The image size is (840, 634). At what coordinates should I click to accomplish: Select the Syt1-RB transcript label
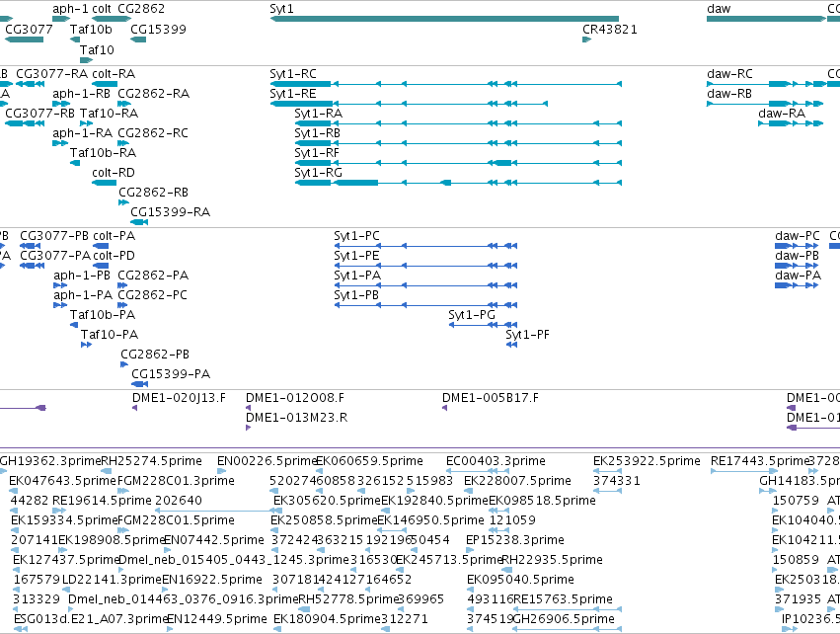[x=317, y=133]
